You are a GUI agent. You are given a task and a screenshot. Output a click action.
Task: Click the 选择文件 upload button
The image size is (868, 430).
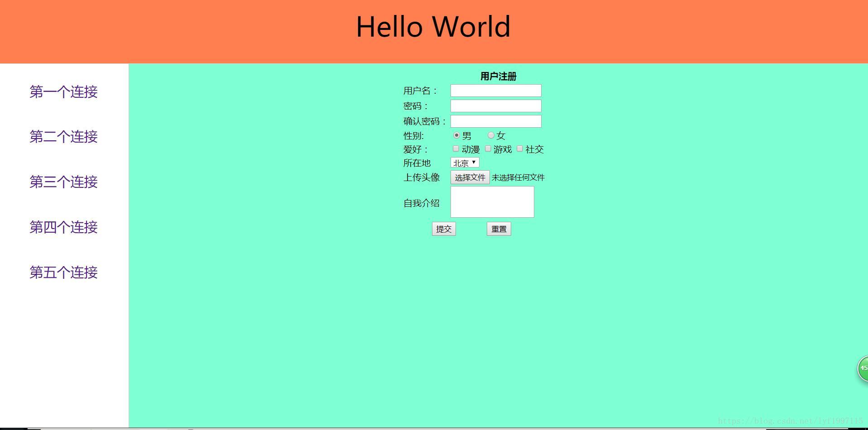coord(470,177)
